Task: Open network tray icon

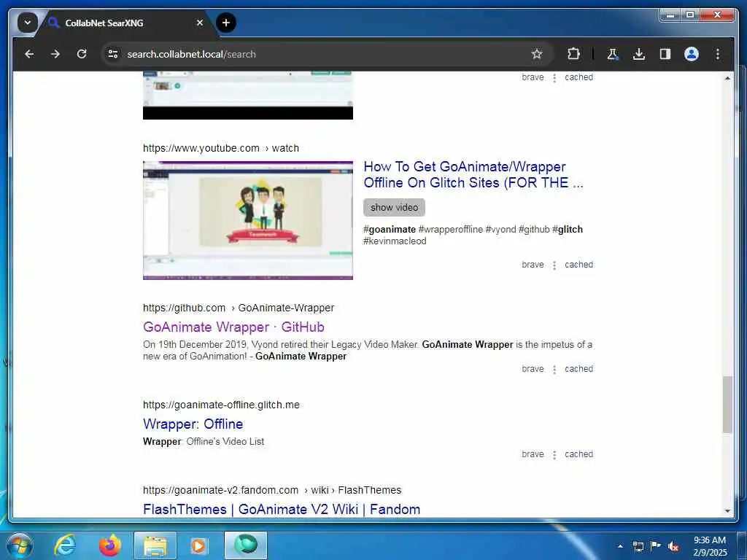Action: (638, 546)
